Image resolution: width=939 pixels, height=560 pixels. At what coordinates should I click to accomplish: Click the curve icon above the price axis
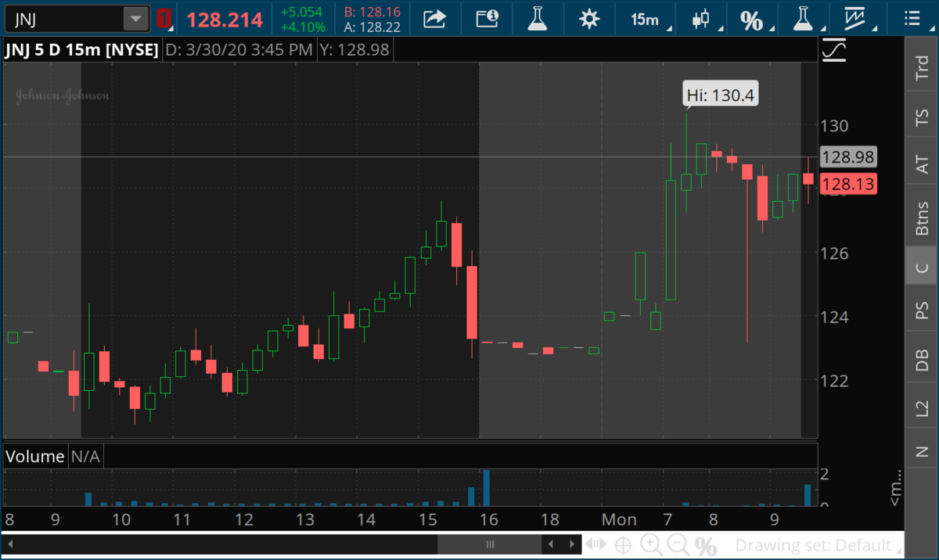(835, 51)
